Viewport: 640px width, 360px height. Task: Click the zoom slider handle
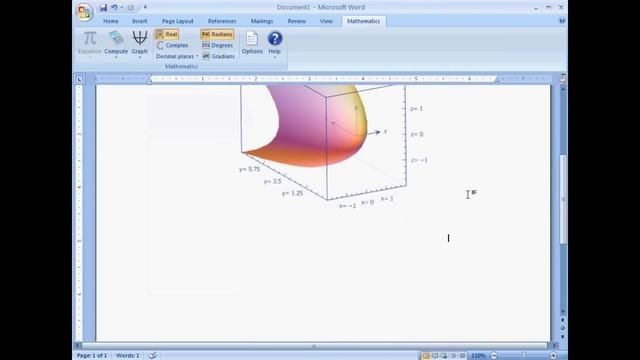pos(524,356)
